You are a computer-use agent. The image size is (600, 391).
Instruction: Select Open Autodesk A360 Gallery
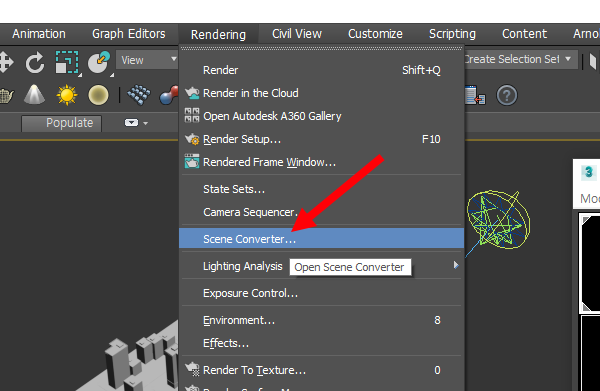click(321, 116)
